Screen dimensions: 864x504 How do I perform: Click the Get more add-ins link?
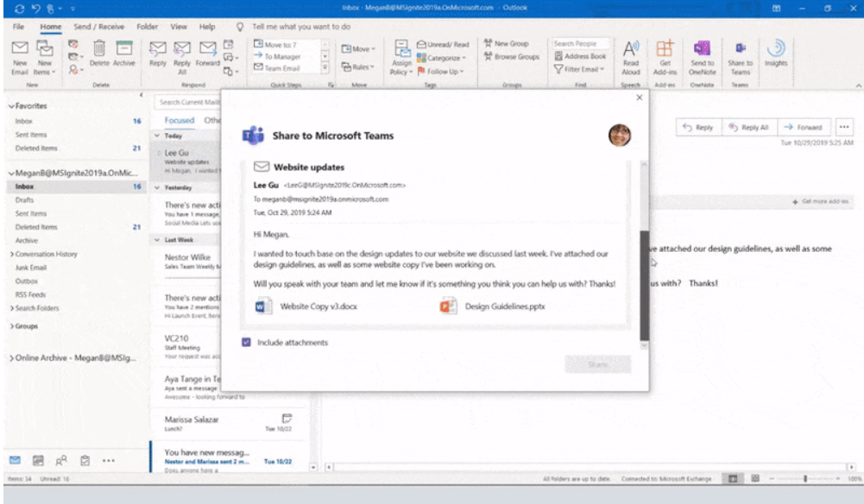[x=821, y=202]
